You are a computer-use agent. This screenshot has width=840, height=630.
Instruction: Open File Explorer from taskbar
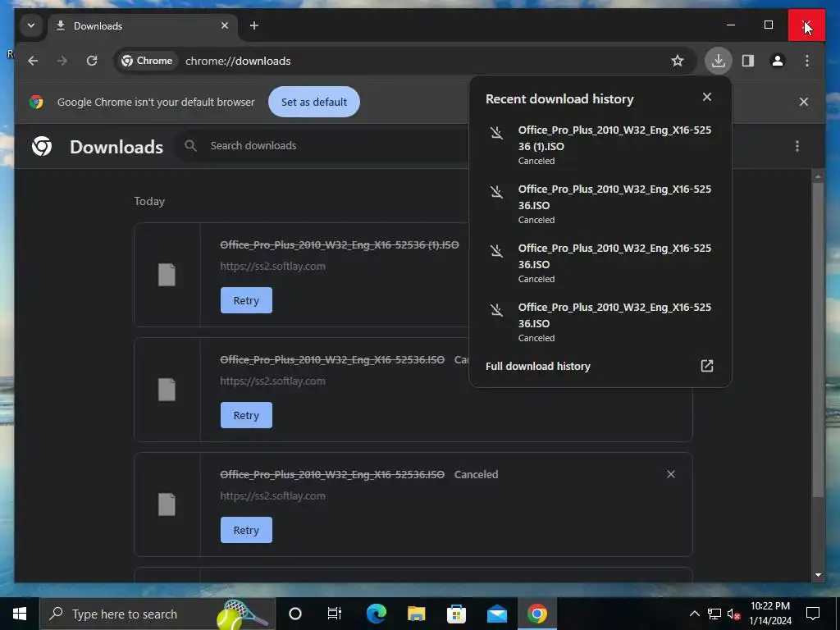tap(416, 614)
